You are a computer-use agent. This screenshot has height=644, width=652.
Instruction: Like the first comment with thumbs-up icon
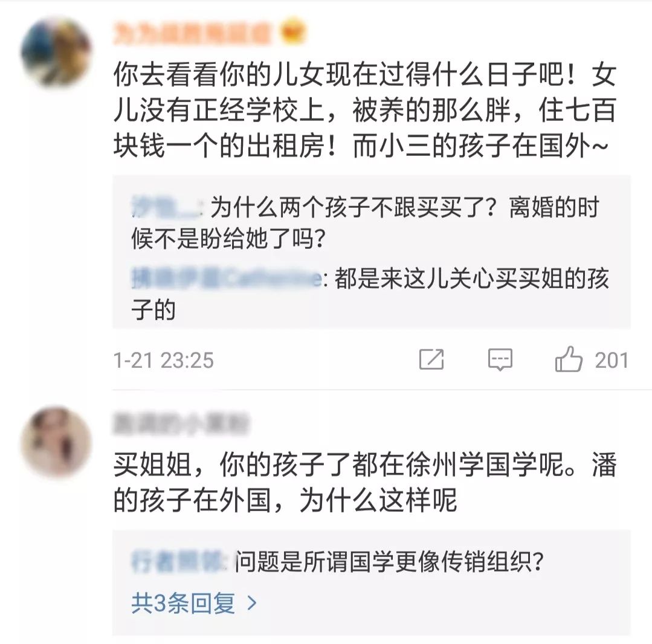[x=569, y=359]
